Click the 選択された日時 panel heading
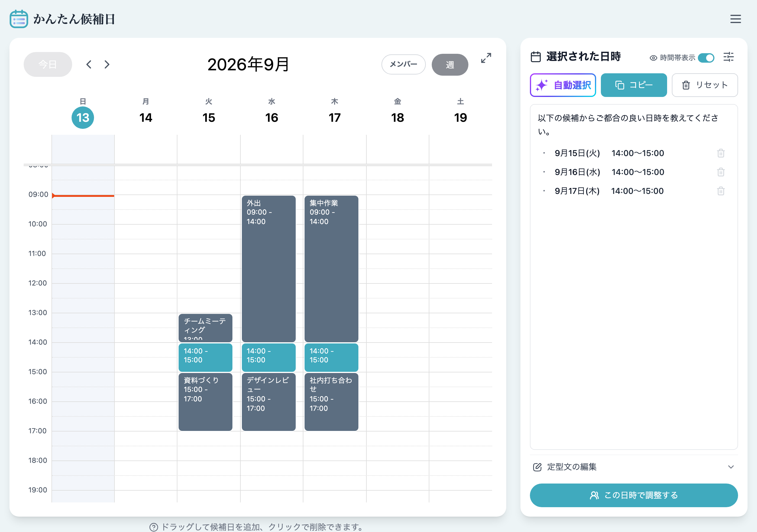The image size is (757, 532). [x=583, y=57]
